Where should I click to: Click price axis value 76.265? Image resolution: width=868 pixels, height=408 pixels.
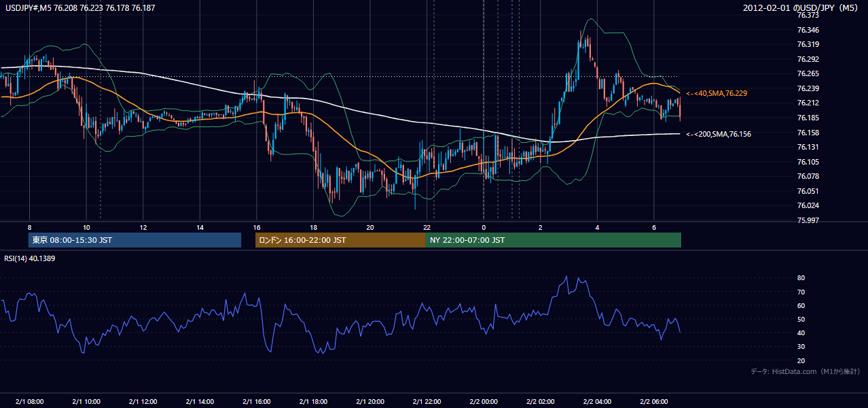[808, 73]
